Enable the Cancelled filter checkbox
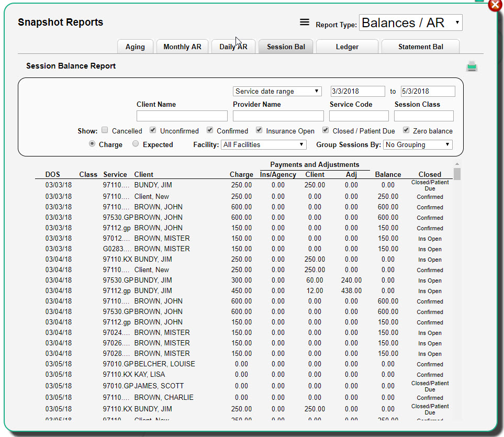Viewport: 504px width, 437px height. point(105,130)
